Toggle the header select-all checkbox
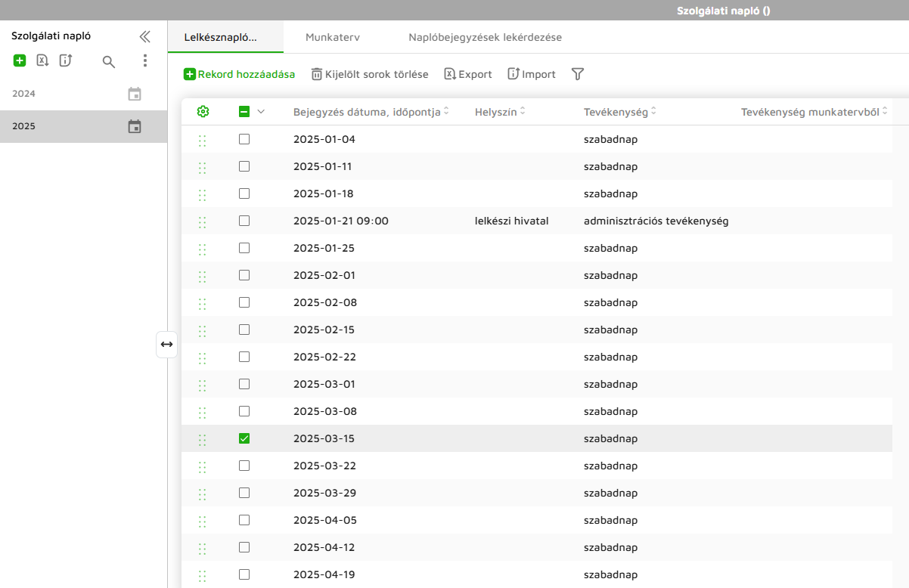The image size is (909, 588). click(244, 112)
